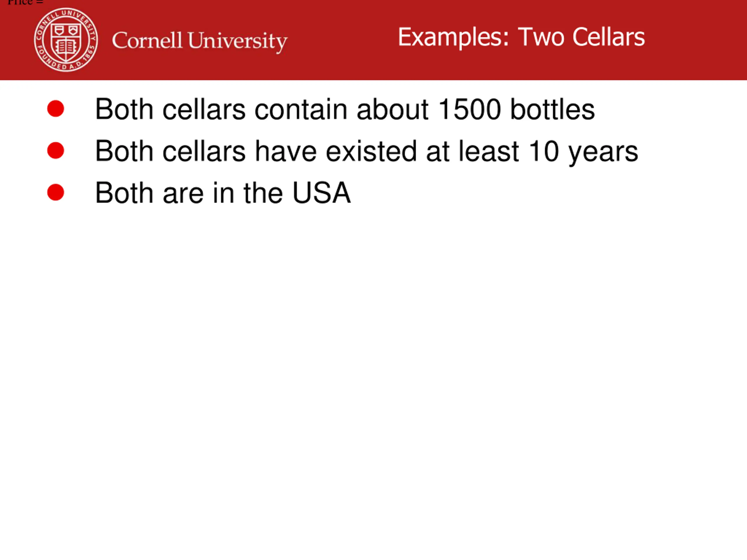Click the slide title Examples: Two Cellars
Viewport: 747px width, 560px height.
[x=521, y=37]
